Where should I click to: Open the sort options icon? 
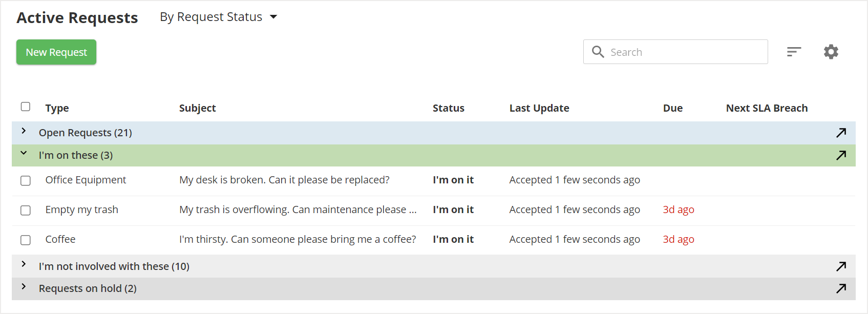pyautogui.click(x=794, y=52)
